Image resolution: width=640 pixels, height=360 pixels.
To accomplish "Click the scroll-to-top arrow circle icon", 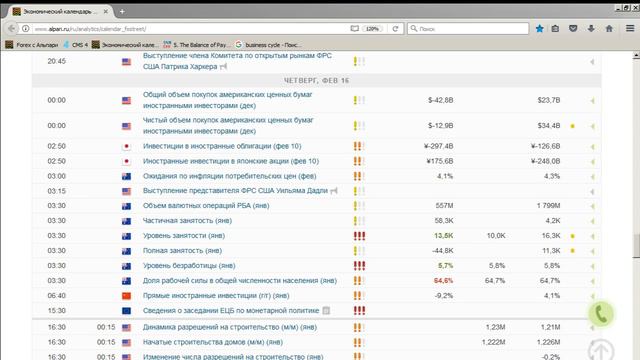I will pyautogui.click(x=601, y=350).
